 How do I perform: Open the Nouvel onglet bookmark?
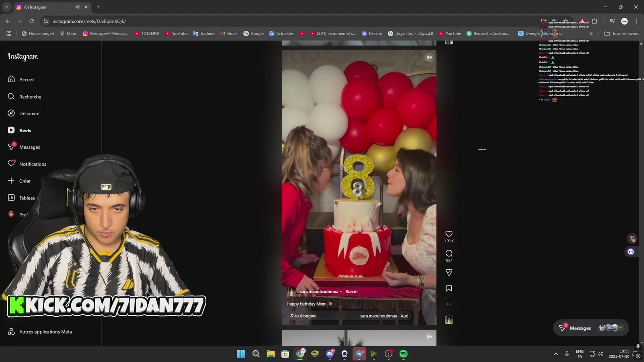pyautogui.click(x=38, y=34)
